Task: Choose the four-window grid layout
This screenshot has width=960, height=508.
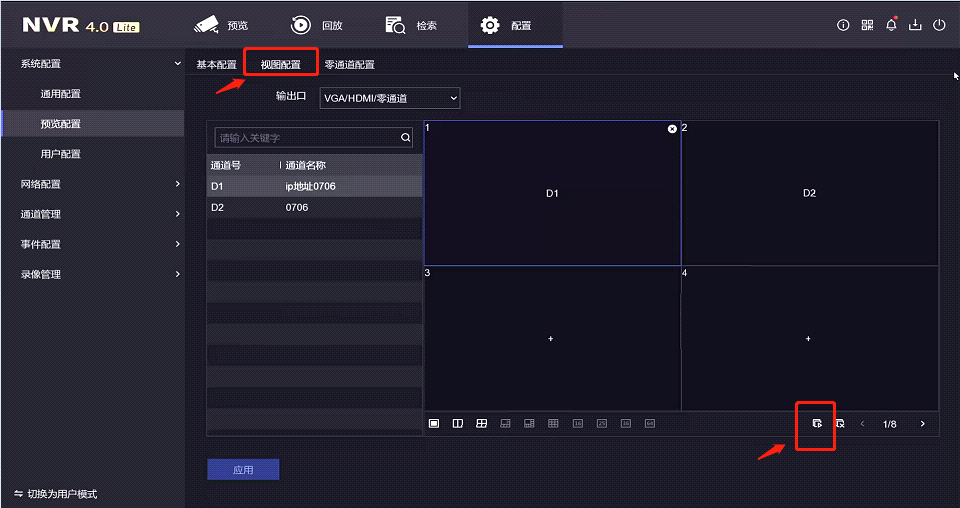Action: (482, 424)
